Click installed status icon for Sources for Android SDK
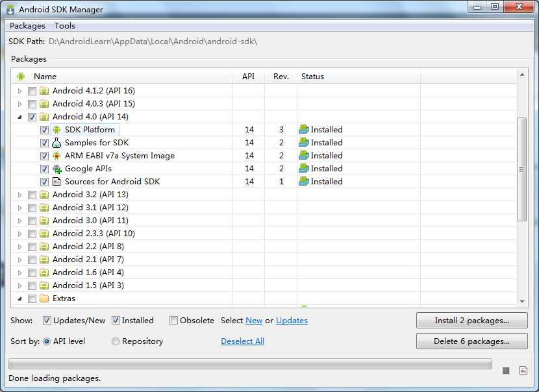This screenshot has height=392, width=539. tap(304, 182)
